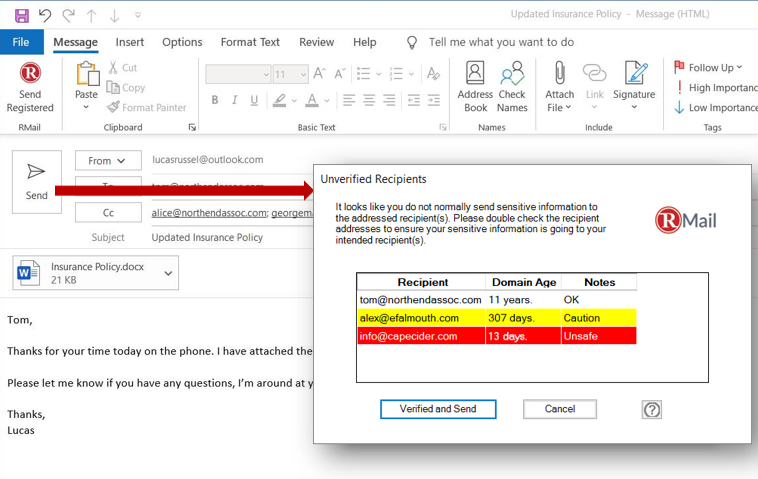Viewport: 758px width, 479px height.
Task: Expand Insurance Policy.docx attachment options
Action: point(168,273)
